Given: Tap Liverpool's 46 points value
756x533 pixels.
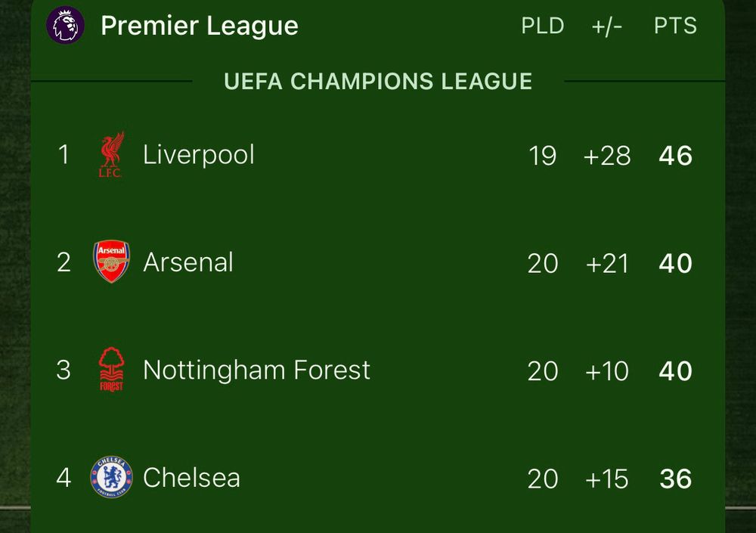Looking at the screenshot, I should pyautogui.click(x=675, y=156).
